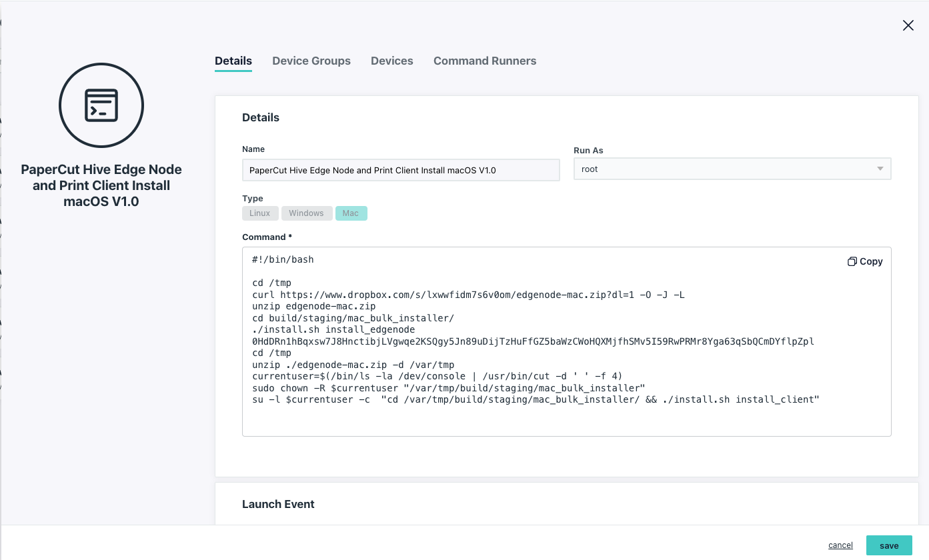Open the Command Runners tab
This screenshot has width=929, height=560.
tap(485, 61)
